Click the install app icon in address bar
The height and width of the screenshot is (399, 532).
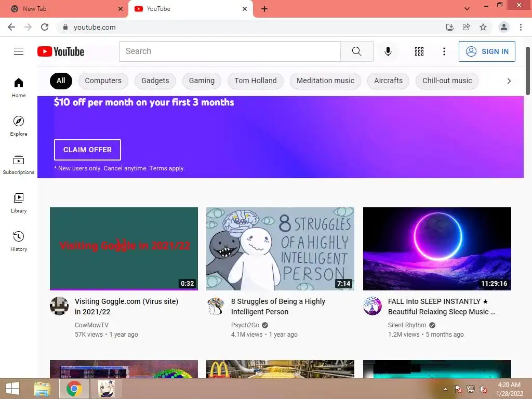pyautogui.click(x=449, y=27)
